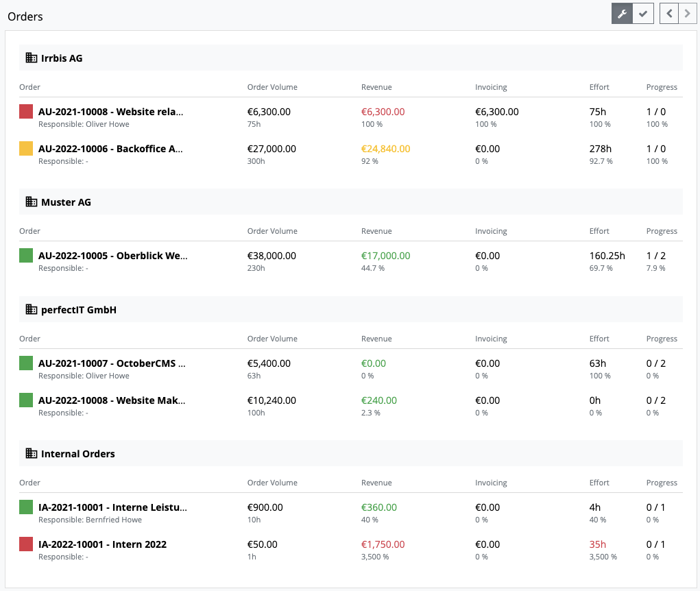This screenshot has height=591, width=700.
Task: Open order AU-2021-10008 - Website rela...
Action: [110, 112]
